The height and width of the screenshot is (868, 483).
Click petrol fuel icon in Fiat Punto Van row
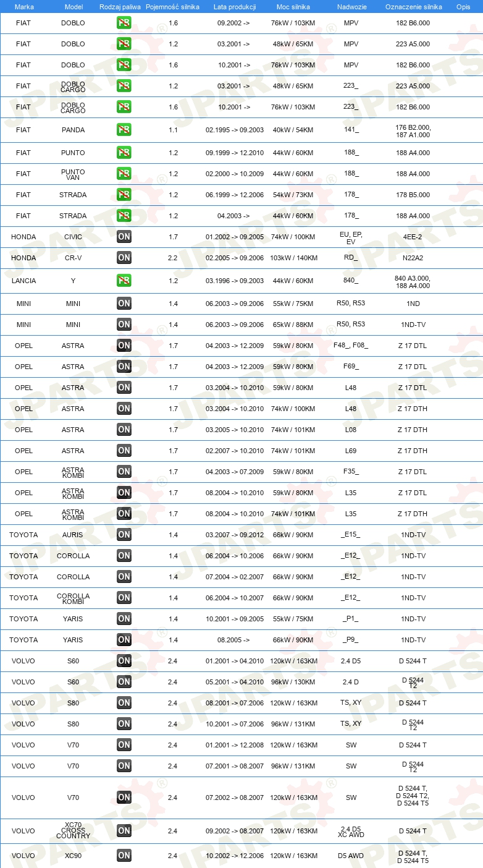[x=124, y=174]
